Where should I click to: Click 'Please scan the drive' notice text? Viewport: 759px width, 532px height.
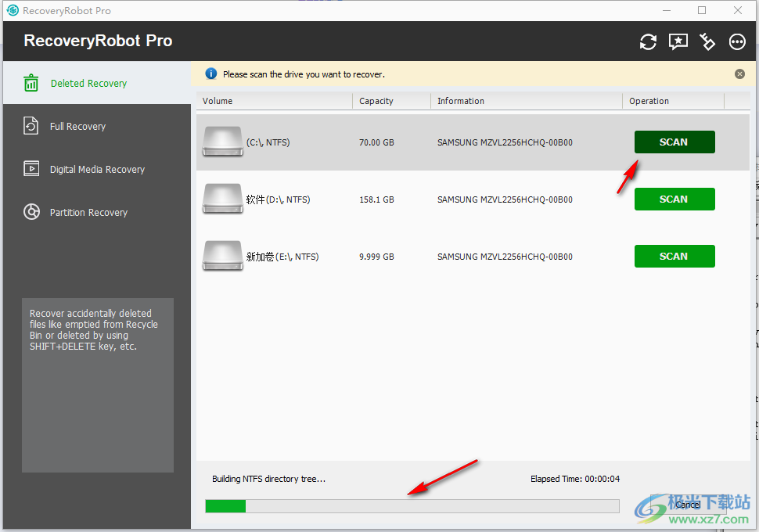click(304, 74)
